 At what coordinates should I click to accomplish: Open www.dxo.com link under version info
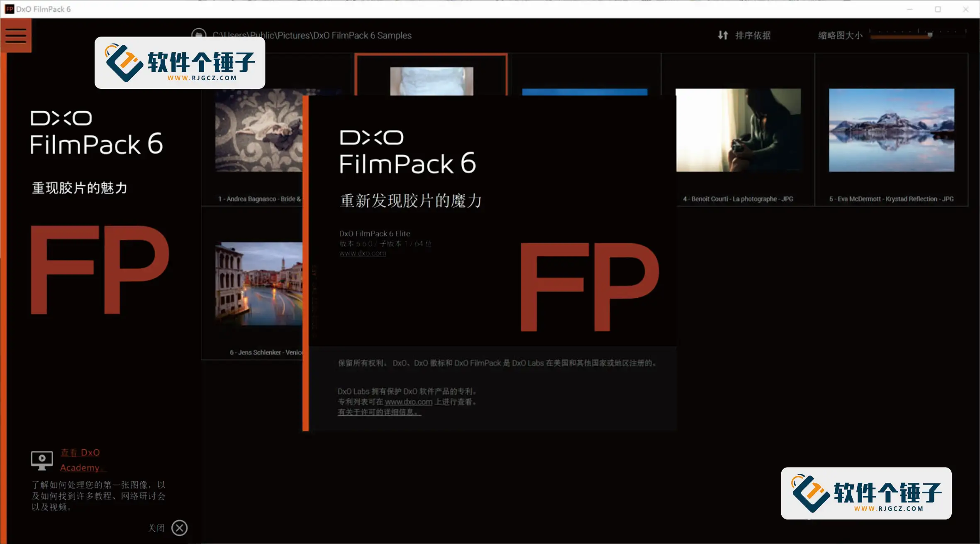(363, 253)
